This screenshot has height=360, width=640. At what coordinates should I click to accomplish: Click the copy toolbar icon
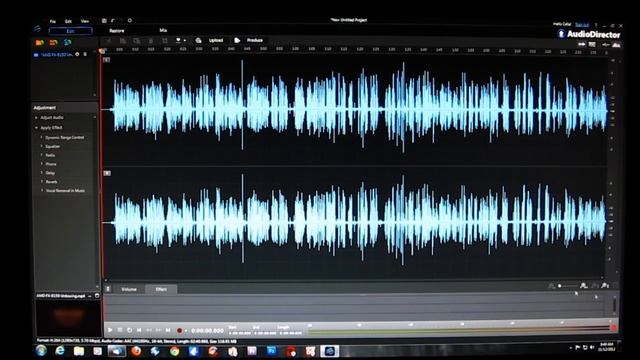[122, 40]
